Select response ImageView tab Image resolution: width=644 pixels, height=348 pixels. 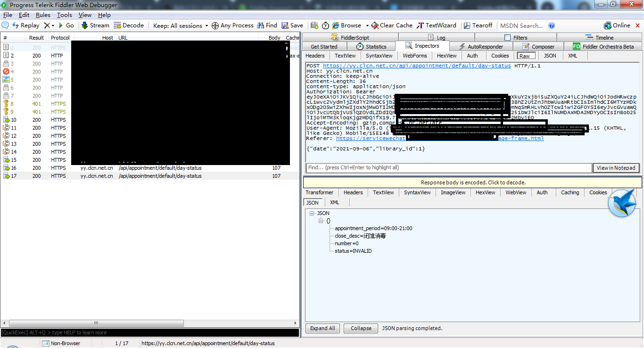click(453, 192)
